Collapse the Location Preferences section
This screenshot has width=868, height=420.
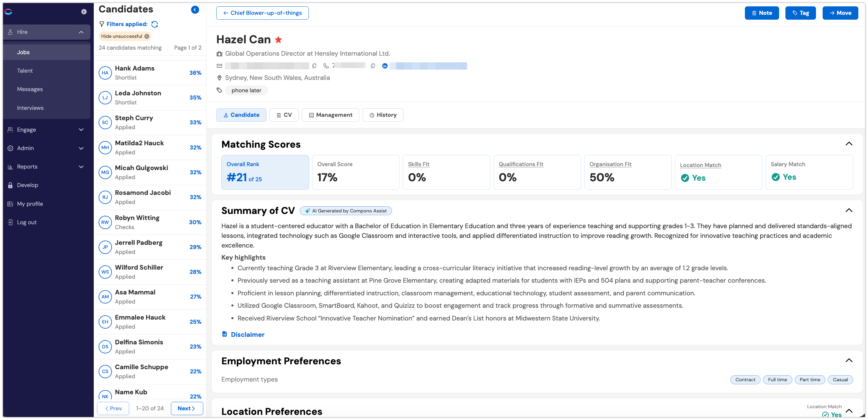coord(849,411)
